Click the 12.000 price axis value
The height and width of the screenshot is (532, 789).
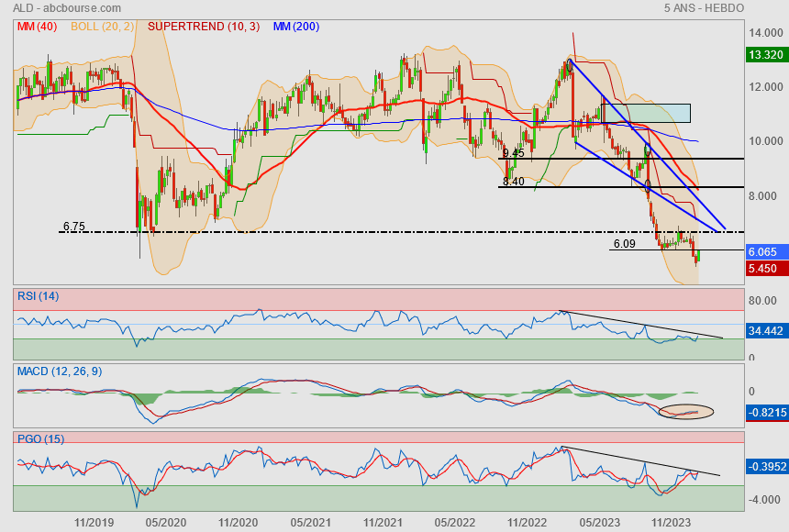point(765,87)
